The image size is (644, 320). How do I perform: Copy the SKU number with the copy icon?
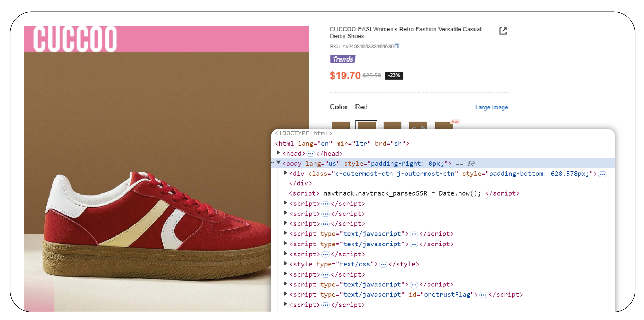(397, 46)
